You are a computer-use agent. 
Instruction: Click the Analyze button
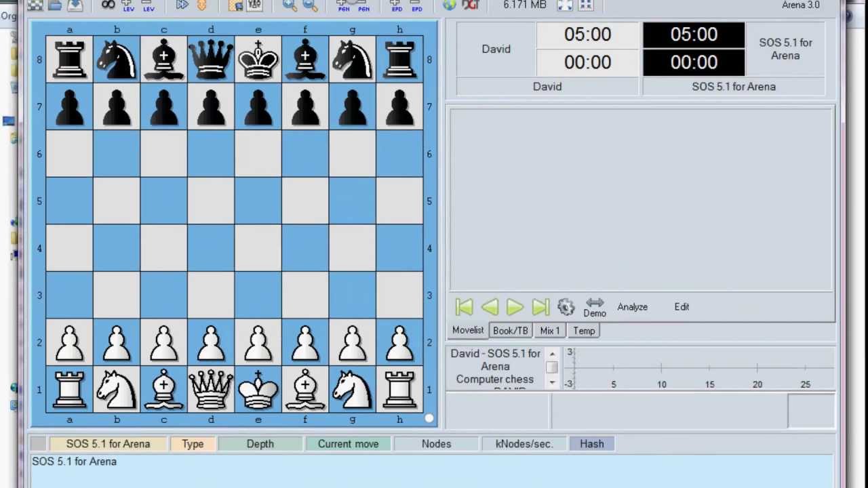point(632,307)
